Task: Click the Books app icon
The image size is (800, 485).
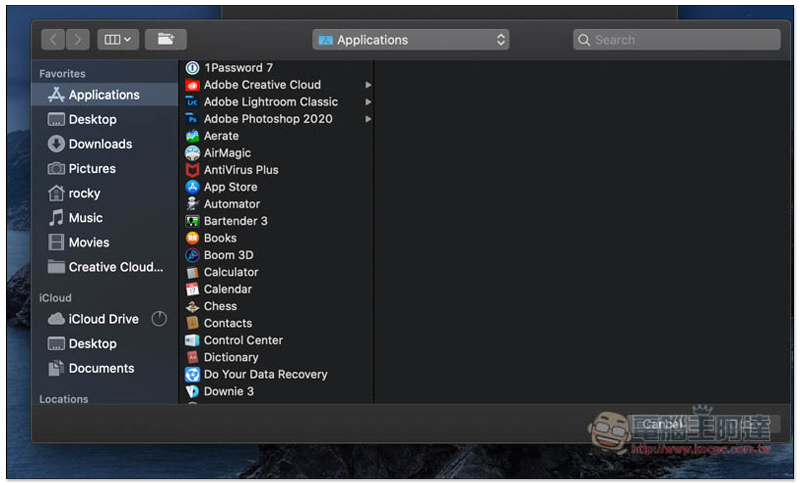Action: coord(192,238)
